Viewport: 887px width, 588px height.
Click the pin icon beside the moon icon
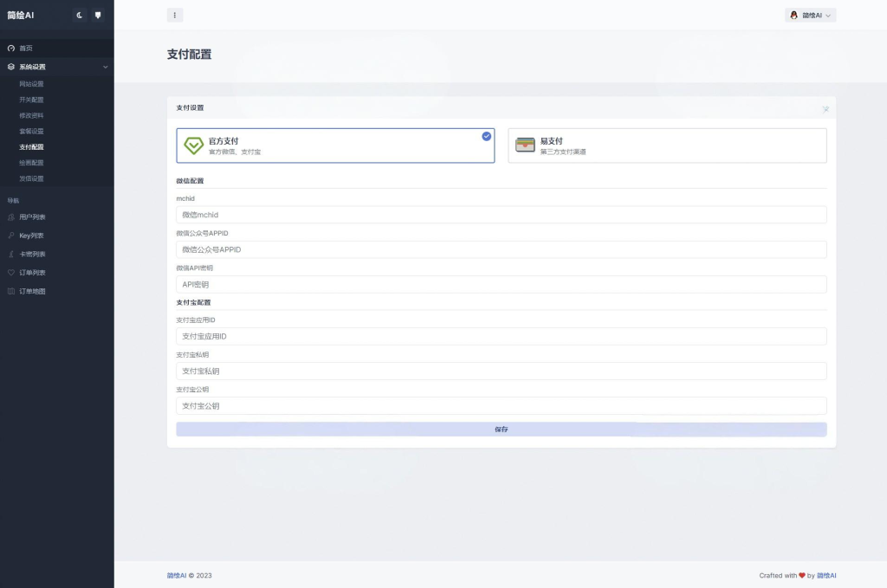[x=98, y=15]
